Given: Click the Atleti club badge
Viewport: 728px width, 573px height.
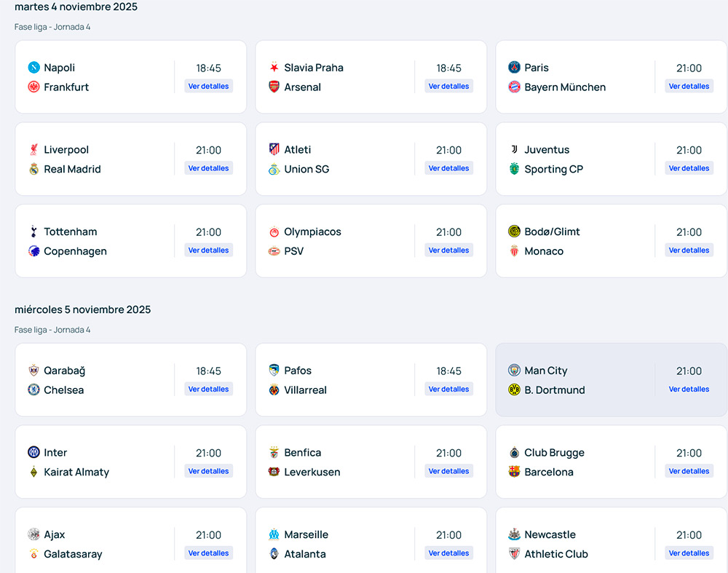Looking at the screenshot, I should pyautogui.click(x=273, y=149).
